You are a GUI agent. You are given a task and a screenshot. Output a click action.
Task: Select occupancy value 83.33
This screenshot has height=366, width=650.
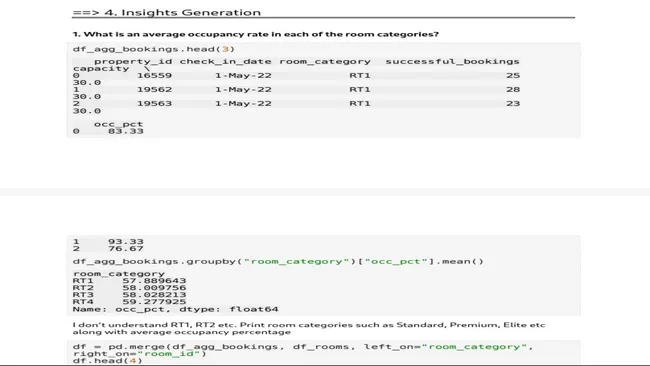click(126, 131)
